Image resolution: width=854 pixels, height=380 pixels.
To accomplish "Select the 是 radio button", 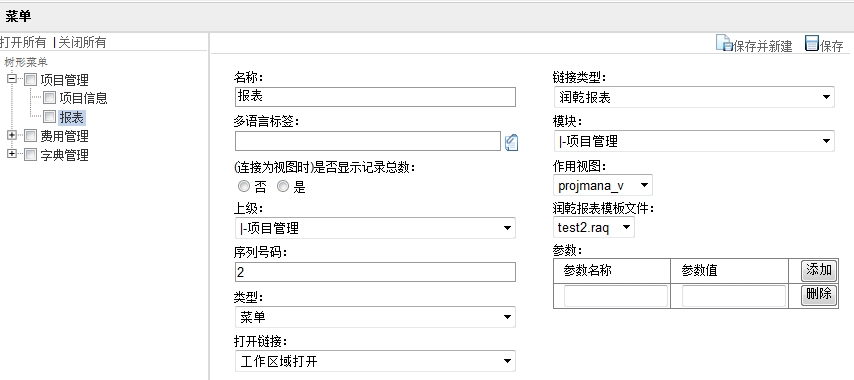I will click(x=283, y=187).
